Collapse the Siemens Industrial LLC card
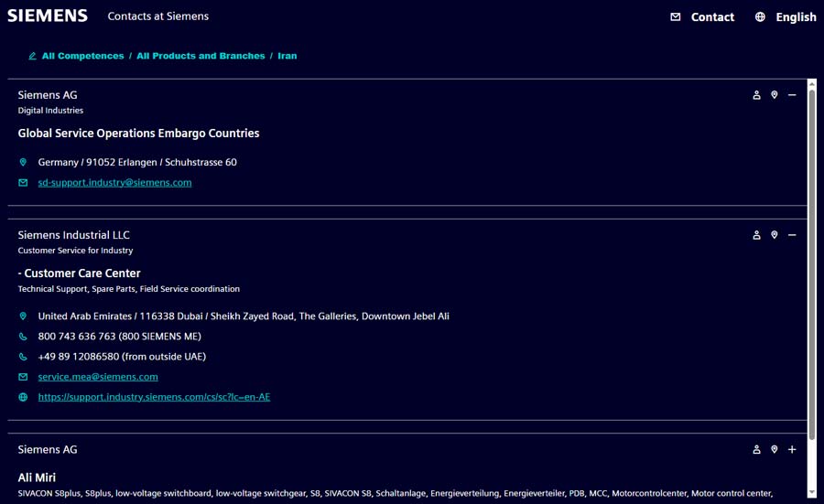The image size is (824, 504). pyautogui.click(x=792, y=235)
